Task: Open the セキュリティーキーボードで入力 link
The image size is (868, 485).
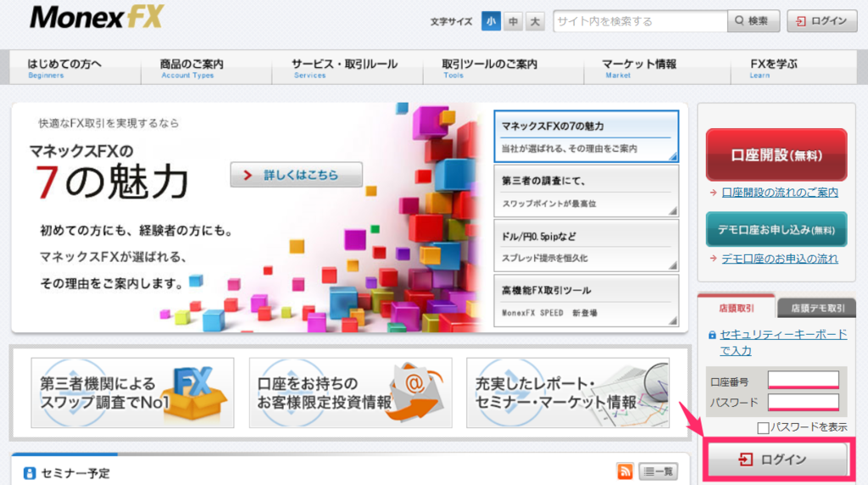Action: pos(783,343)
